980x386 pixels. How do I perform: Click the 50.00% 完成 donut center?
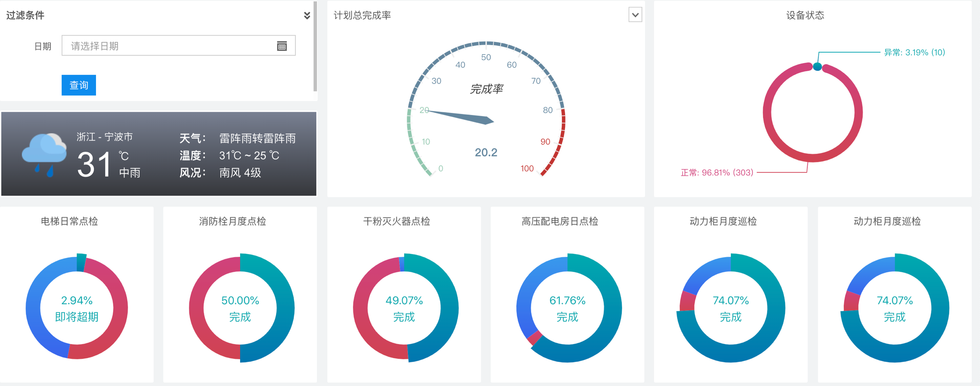(x=240, y=308)
